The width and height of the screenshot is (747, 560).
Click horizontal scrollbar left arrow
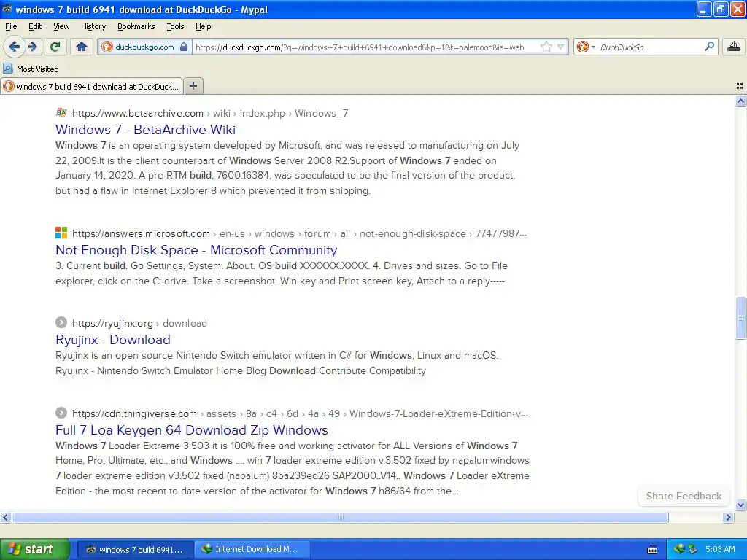(x=6, y=517)
